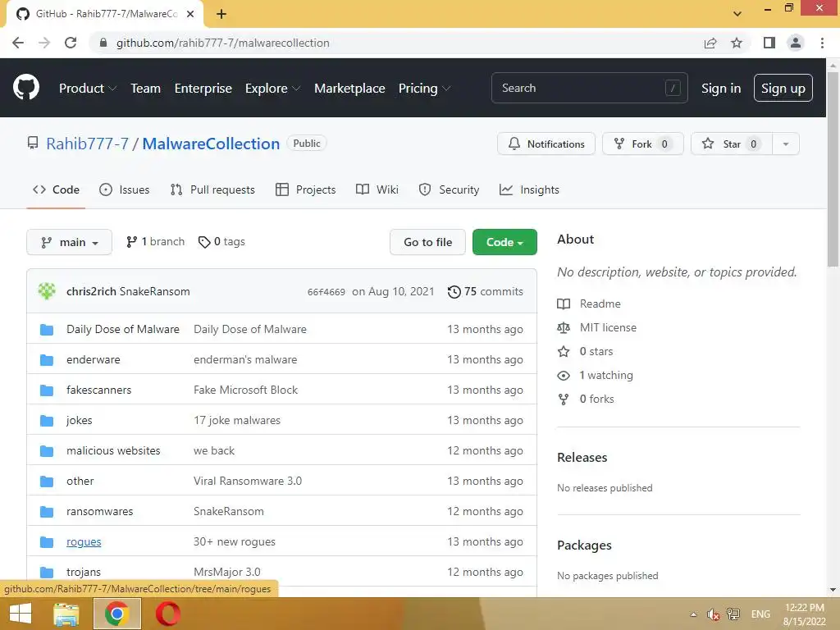Image resolution: width=840 pixels, height=630 pixels.
Task: Show hidden system tray icons
Action: coord(693,614)
